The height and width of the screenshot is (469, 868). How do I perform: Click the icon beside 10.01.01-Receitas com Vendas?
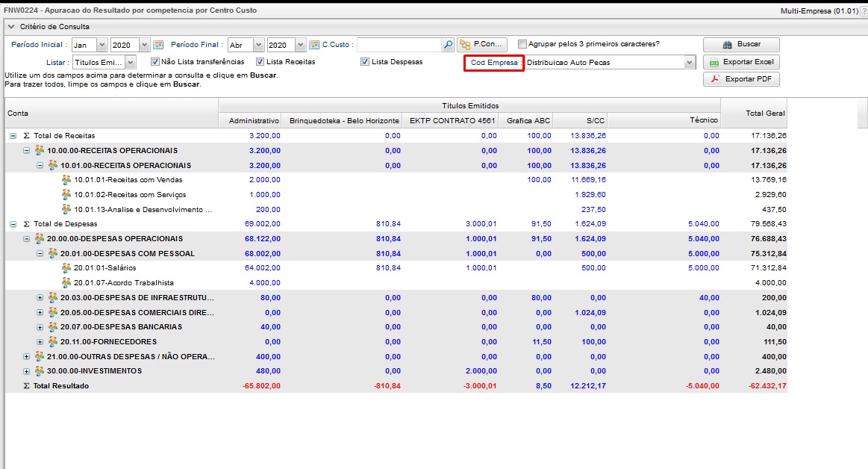tap(67, 180)
